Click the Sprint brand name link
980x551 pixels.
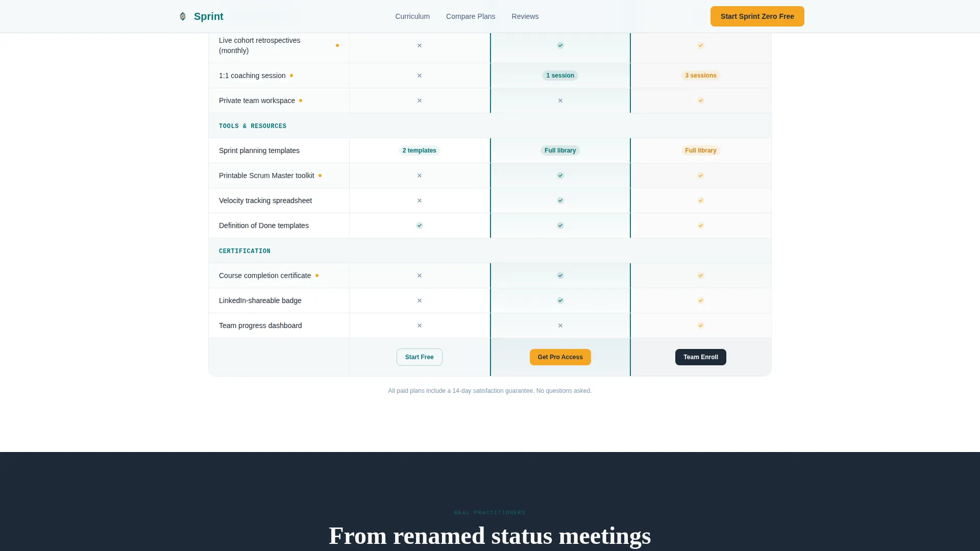[x=209, y=16]
